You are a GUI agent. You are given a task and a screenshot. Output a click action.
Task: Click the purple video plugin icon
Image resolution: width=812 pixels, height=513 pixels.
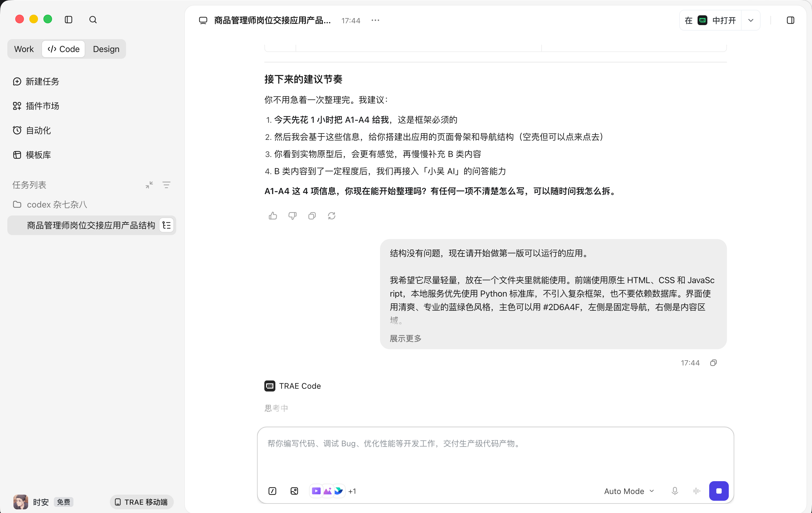(x=316, y=491)
